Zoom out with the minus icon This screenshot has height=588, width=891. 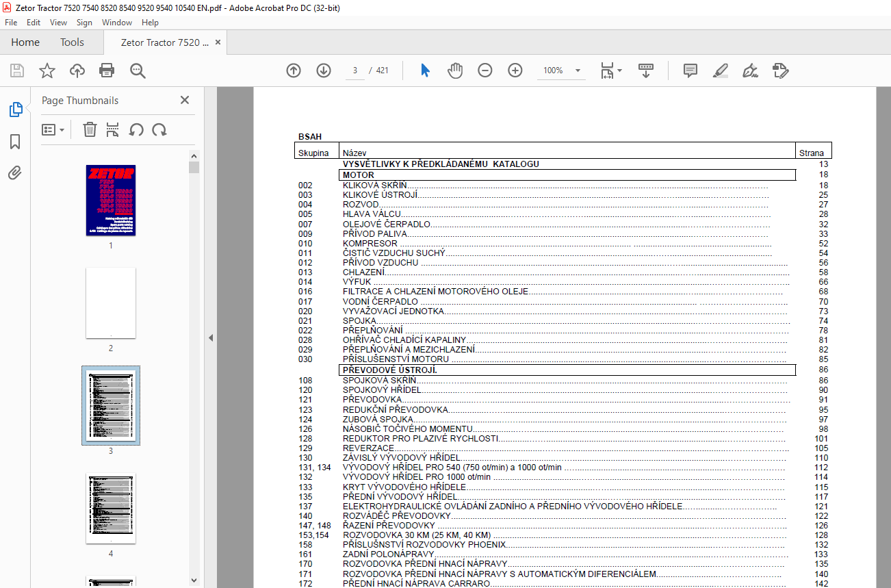[485, 71]
